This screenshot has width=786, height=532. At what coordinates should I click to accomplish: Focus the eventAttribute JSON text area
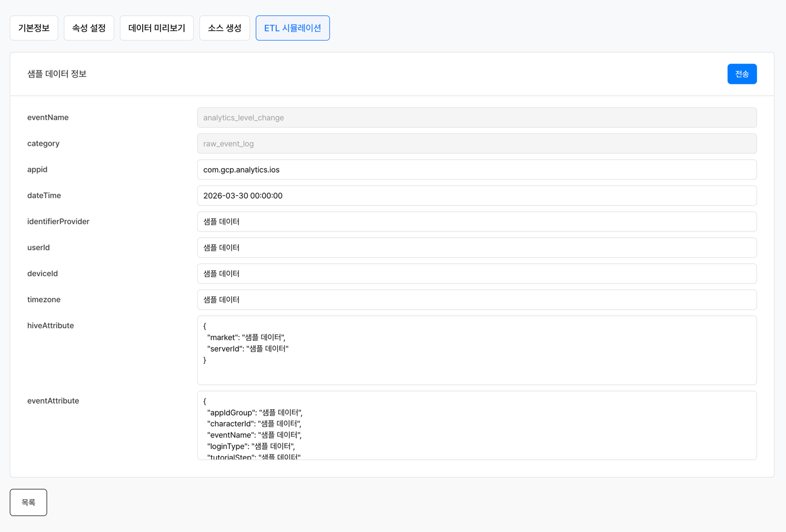476,426
